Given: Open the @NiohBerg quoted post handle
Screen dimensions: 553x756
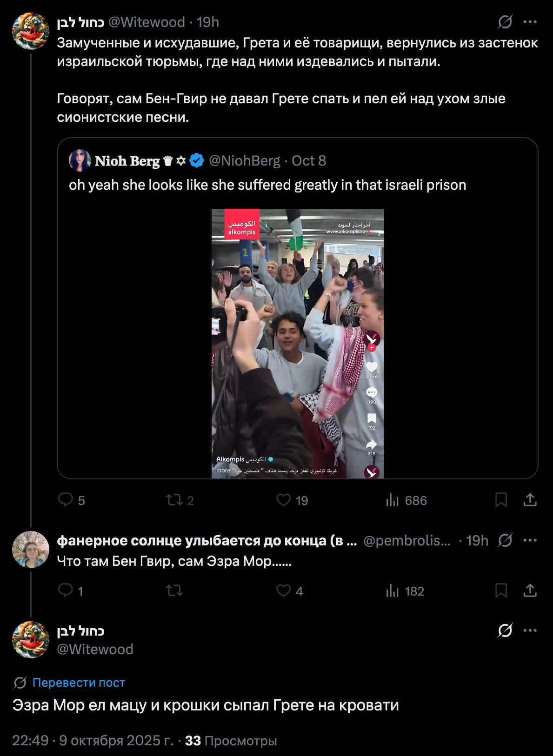Looking at the screenshot, I should coord(244,161).
